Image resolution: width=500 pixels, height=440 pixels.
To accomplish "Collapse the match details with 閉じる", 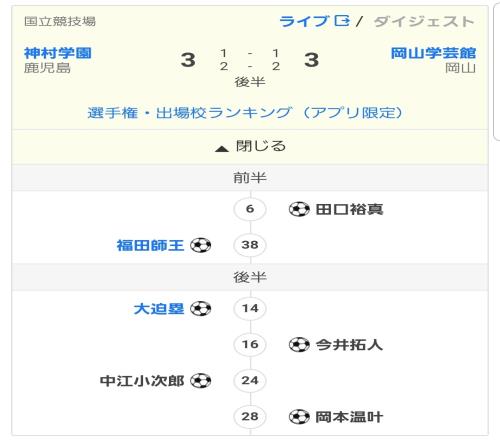I will [250, 146].
